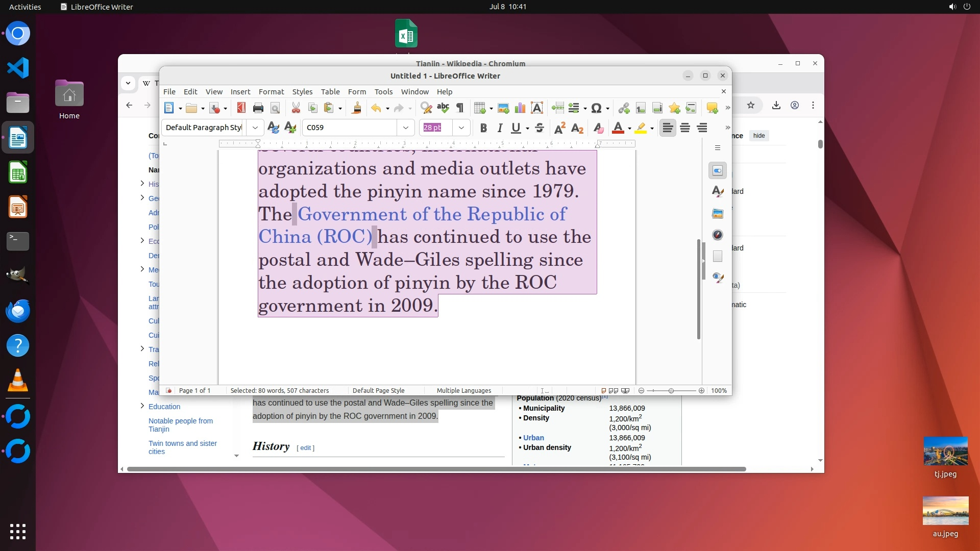Click the zoom slider handle
This screenshot has height=551, width=980.
pos(671,391)
